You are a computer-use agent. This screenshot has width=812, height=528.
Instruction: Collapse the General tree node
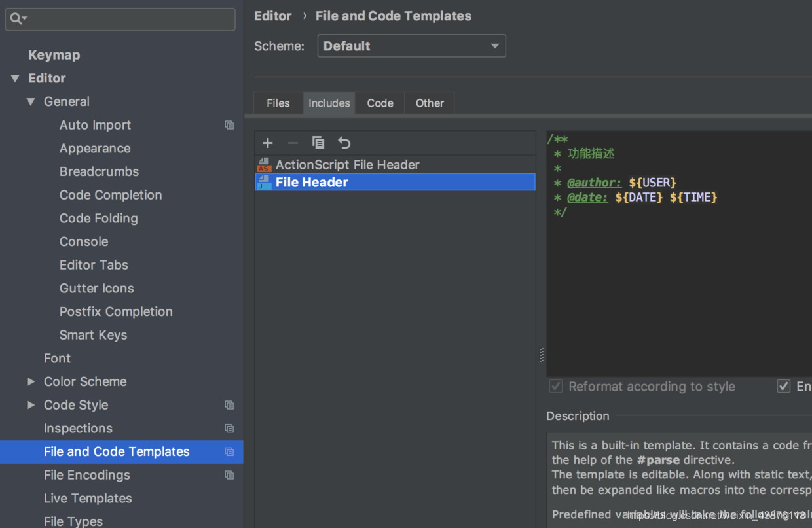pos(31,102)
